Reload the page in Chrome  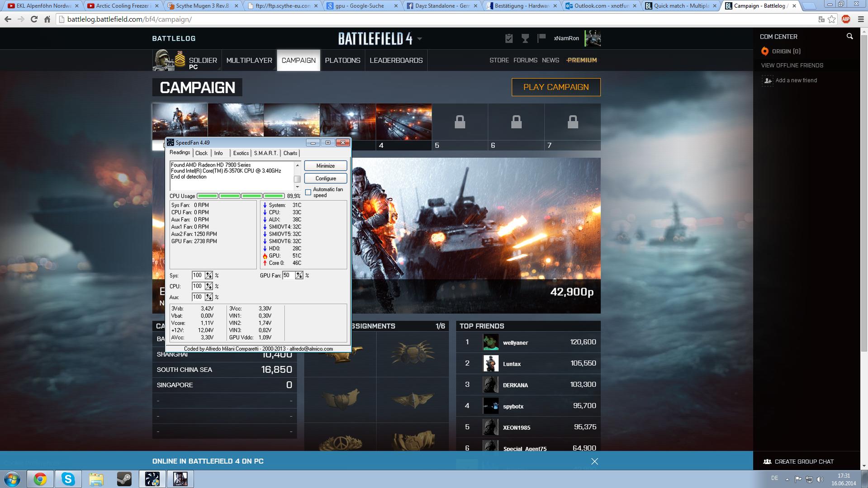[34, 19]
